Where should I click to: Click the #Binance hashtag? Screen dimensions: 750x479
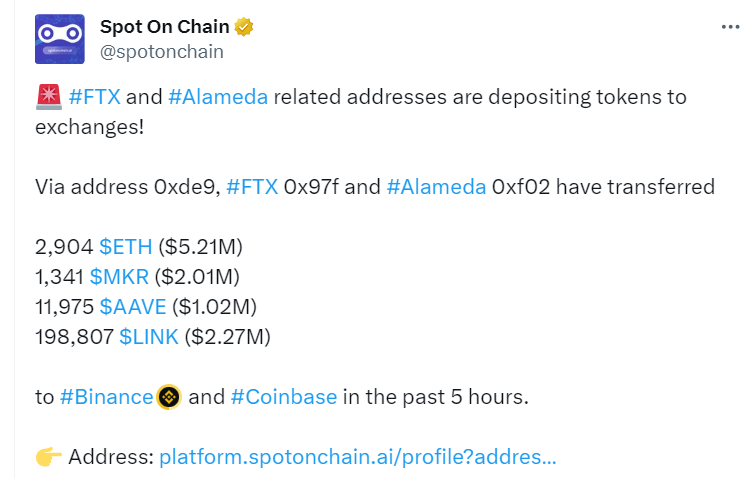point(106,397)
